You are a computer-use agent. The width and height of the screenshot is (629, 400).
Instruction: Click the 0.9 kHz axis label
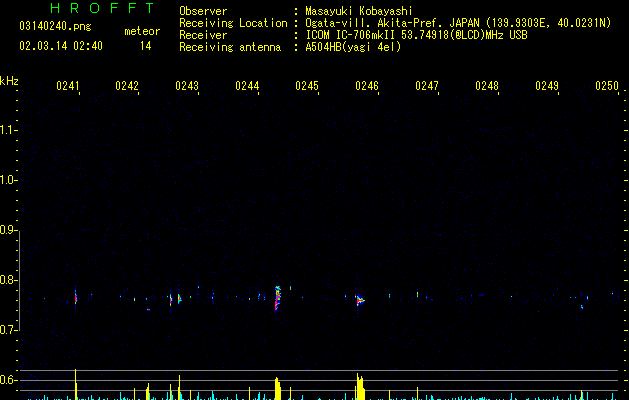pos(8,230)
